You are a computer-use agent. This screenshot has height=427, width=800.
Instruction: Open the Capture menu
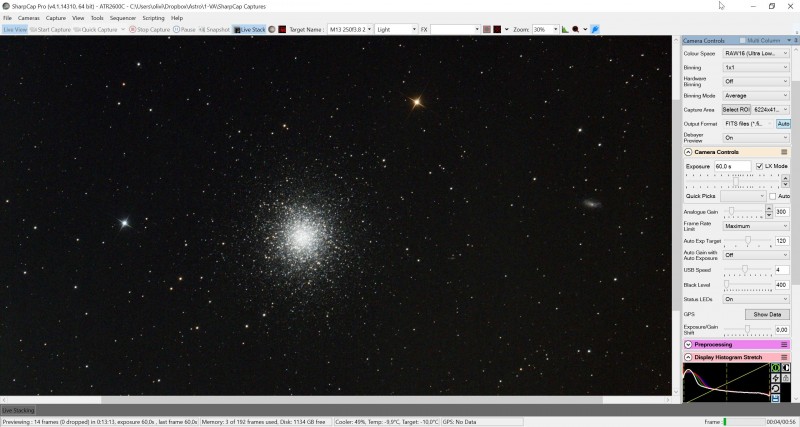(x=56, y=18)
